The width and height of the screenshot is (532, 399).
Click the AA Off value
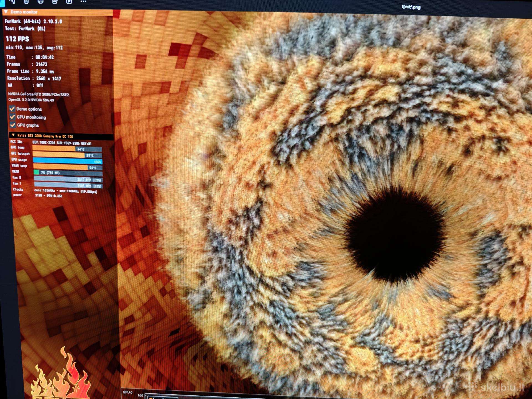[x=40, y=86]
